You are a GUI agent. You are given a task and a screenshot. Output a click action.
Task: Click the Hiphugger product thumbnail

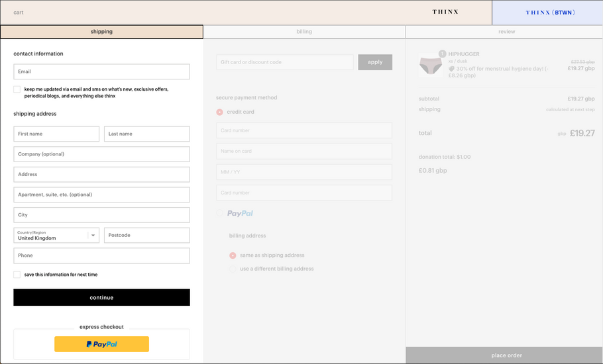[x=430, y=65]
